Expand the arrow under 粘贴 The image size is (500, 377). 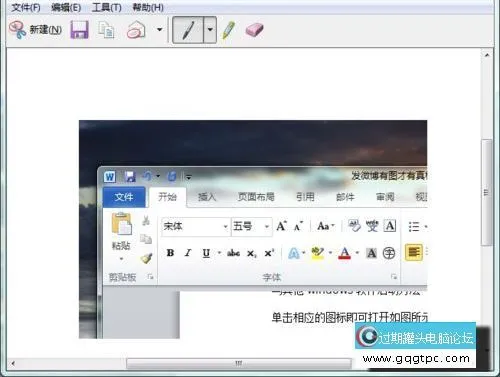[x=121, y=259]
